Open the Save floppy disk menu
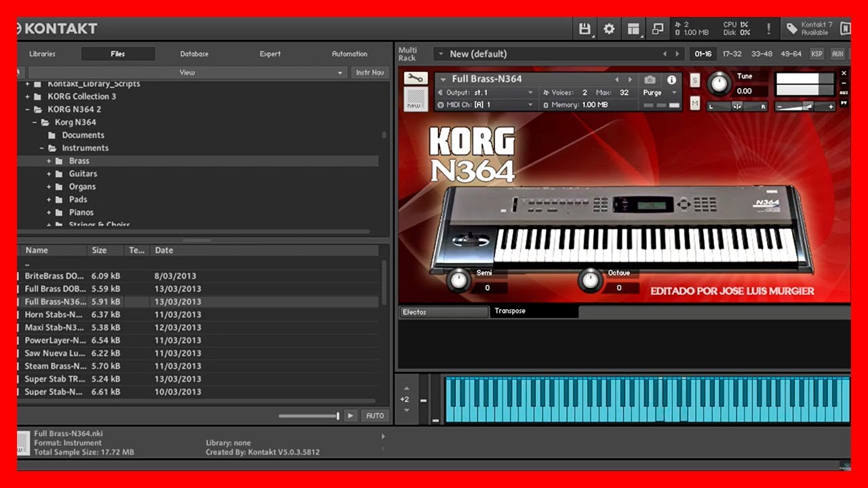Image resolution: width=868 pixels, height=488 pixels. pos(585,28)
